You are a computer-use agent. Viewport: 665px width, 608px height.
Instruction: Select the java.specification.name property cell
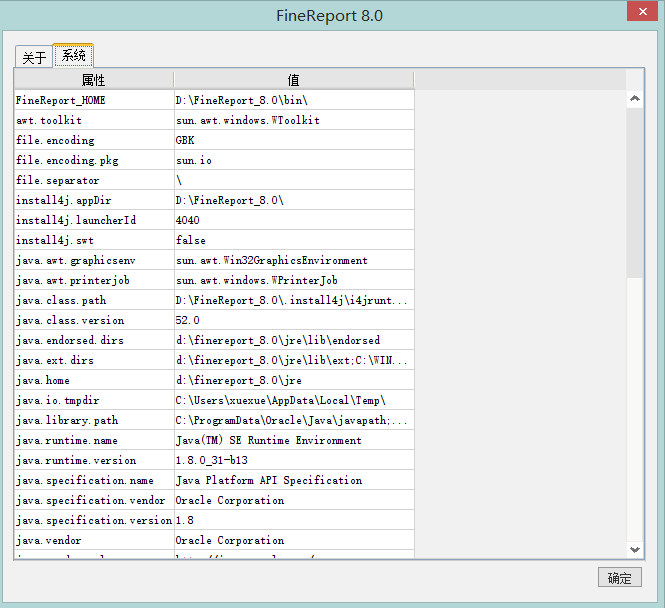pos(94,480)
